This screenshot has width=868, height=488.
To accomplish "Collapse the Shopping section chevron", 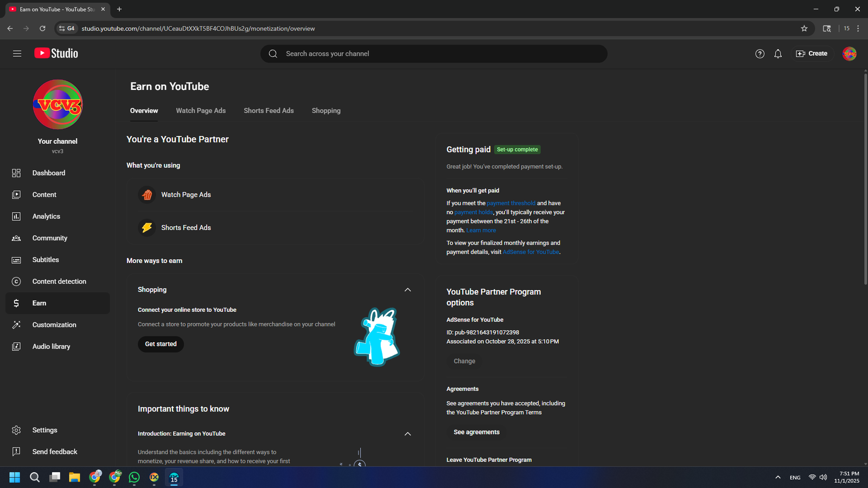I will [x=408, y=290].
